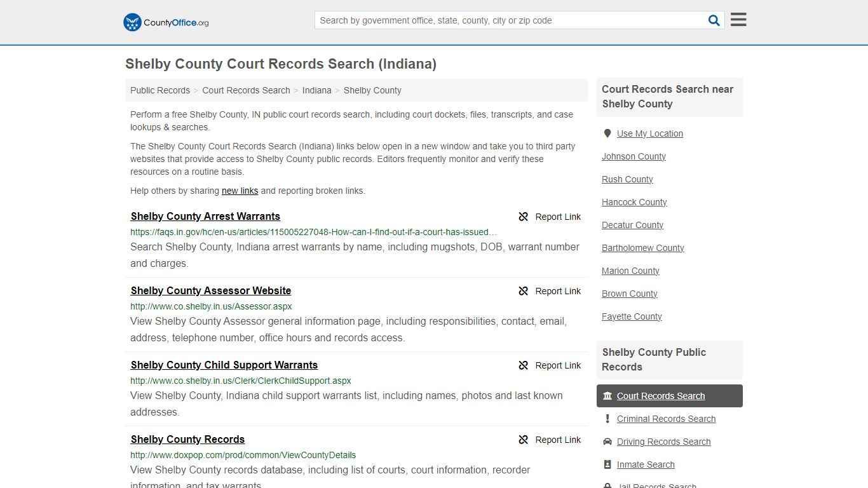Open the ClerkChildSupport.aspx URL

(241, 381)
